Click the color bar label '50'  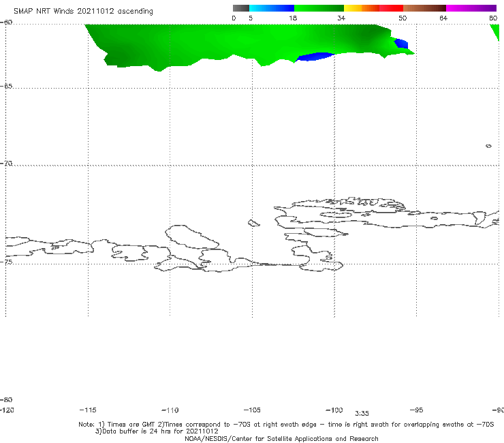403,18
